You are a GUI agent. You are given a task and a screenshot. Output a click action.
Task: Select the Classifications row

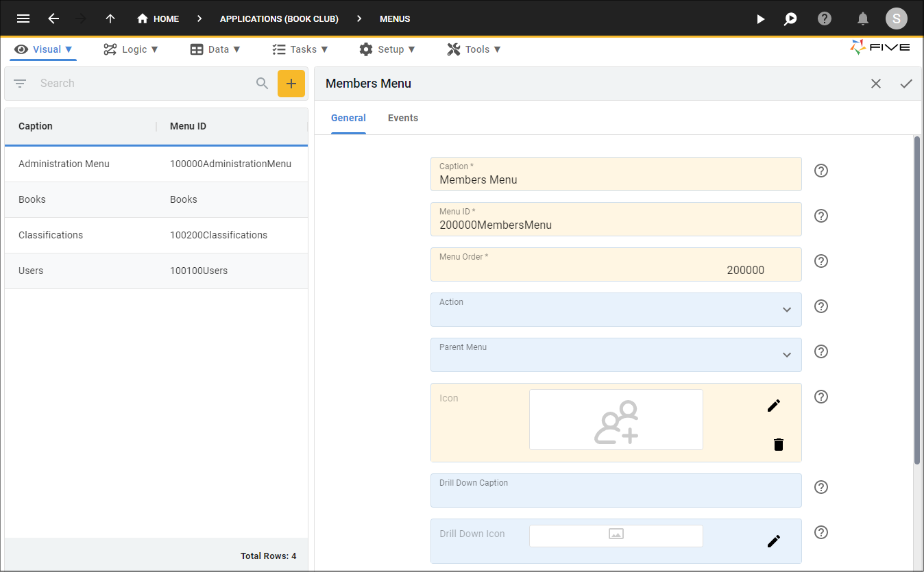(156, 235)
